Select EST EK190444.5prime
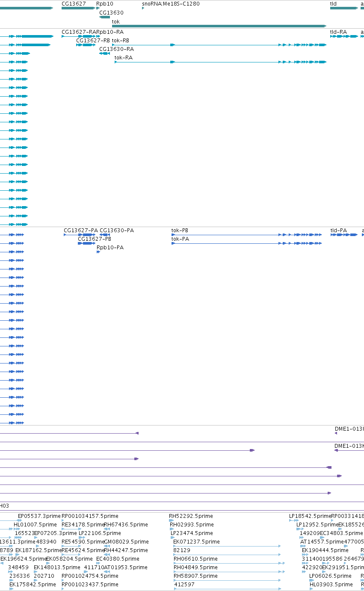This screenshot has height=591, width=364. [x=325, y=550]
